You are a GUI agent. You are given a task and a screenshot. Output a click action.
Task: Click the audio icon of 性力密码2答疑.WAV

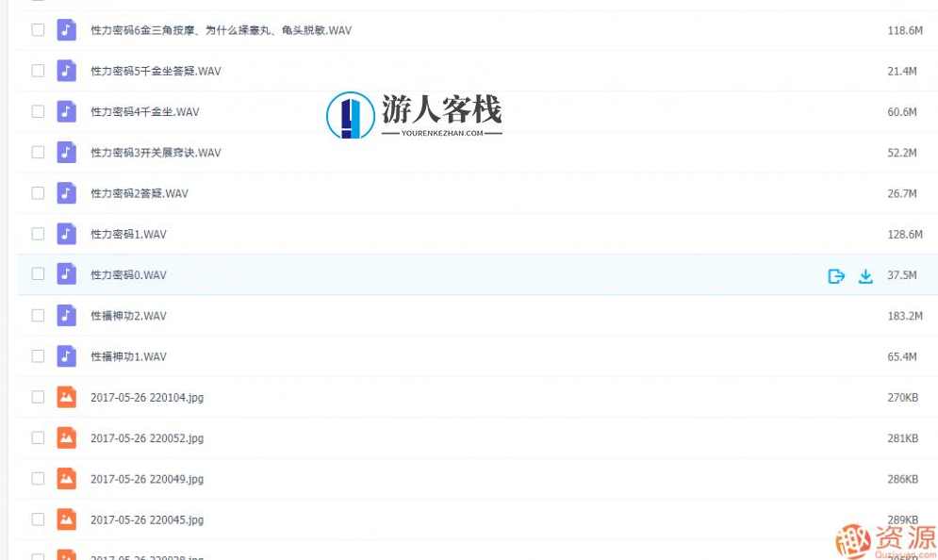coord(65,193)
